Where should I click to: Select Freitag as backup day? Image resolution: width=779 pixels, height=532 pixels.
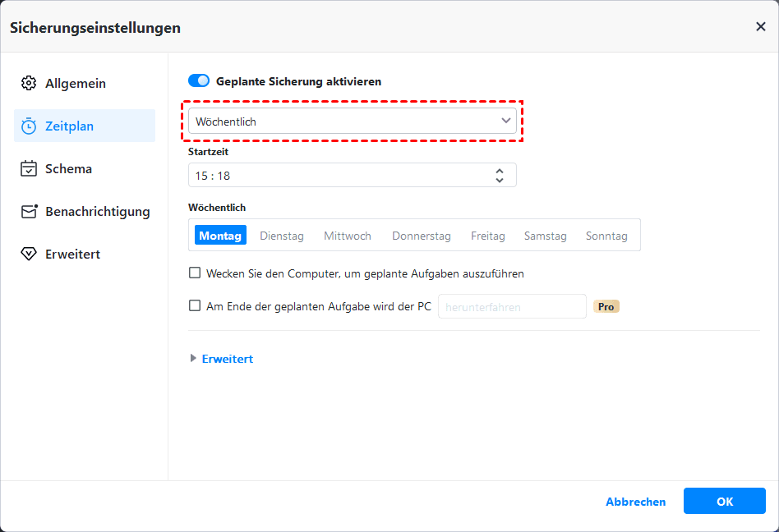click(488, 236)
